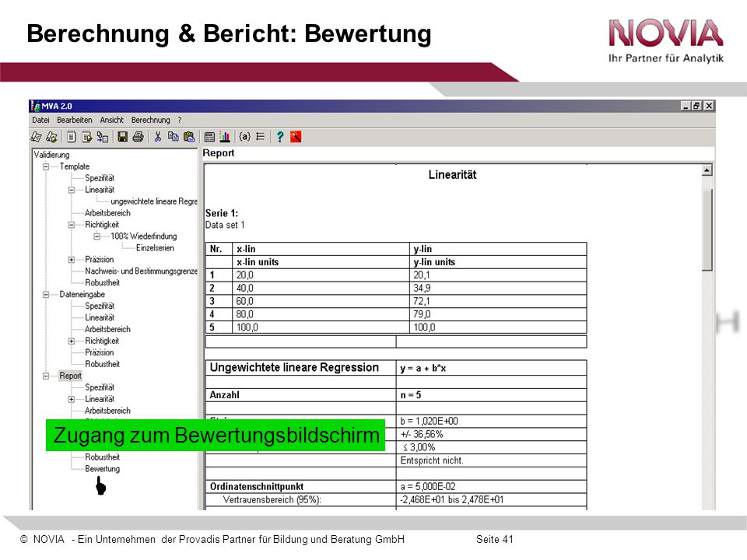747x560 pixels.
Task: Expand the Präzision node under Template
Action: point(72,260)
